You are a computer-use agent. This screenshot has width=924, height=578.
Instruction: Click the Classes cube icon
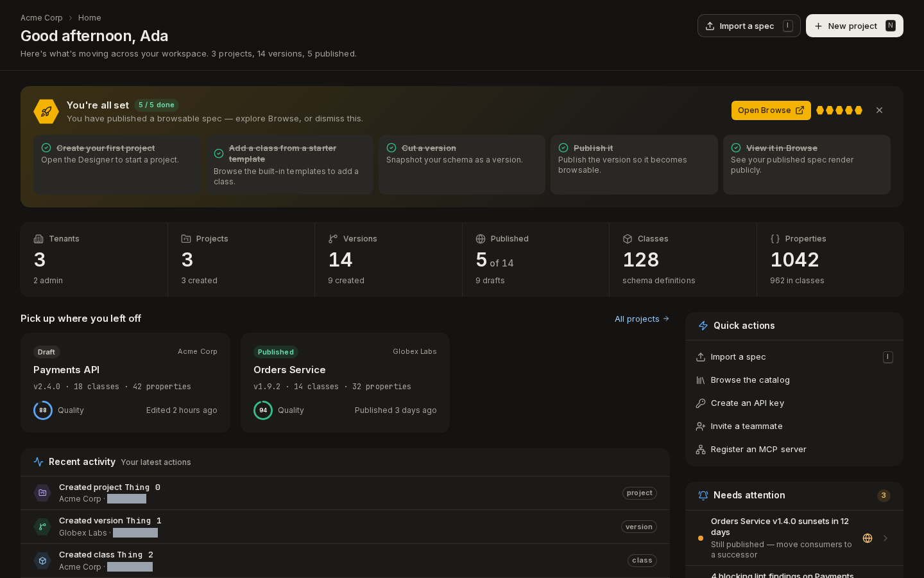(x=628, y=239)
